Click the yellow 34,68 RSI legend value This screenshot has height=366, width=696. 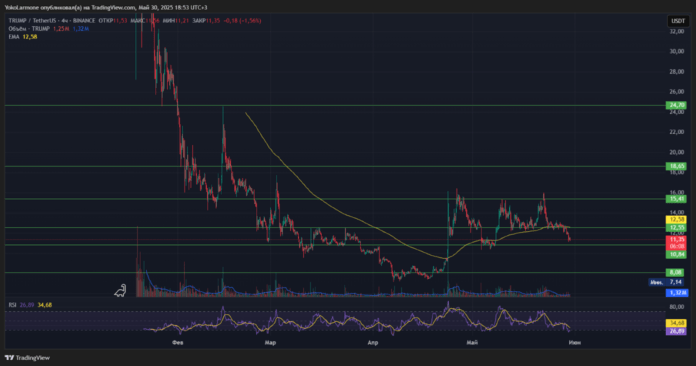click(x=45, y=305)
